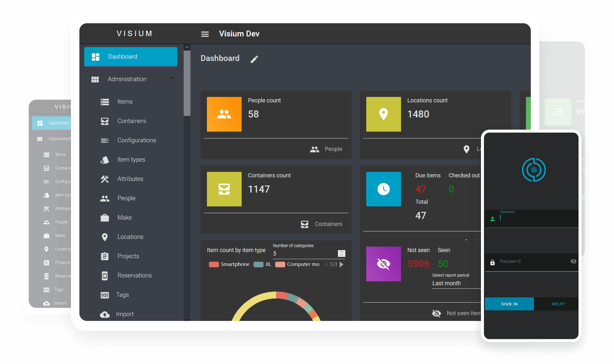Image resolution: width=614 pixels, height=364 pixels.
Task: Click Tags in the faded background window
Action: pos(59,290)
